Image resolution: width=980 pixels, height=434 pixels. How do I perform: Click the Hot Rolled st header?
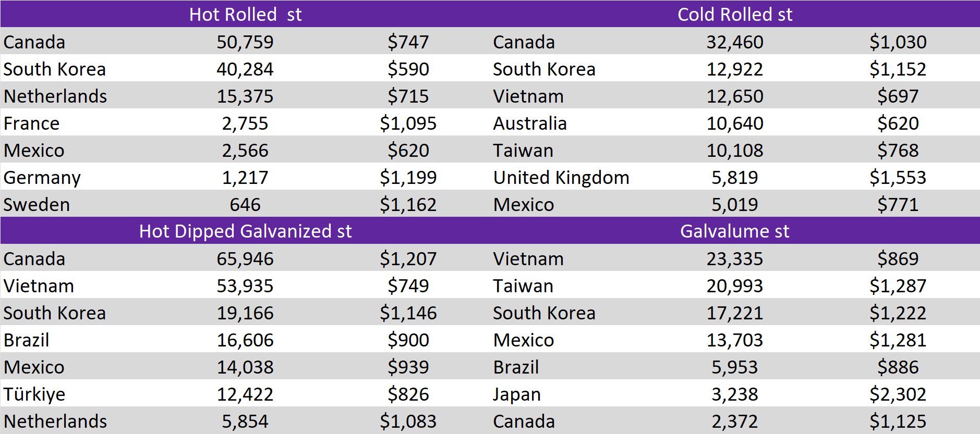pyautogui.click(x=245, y=14)
